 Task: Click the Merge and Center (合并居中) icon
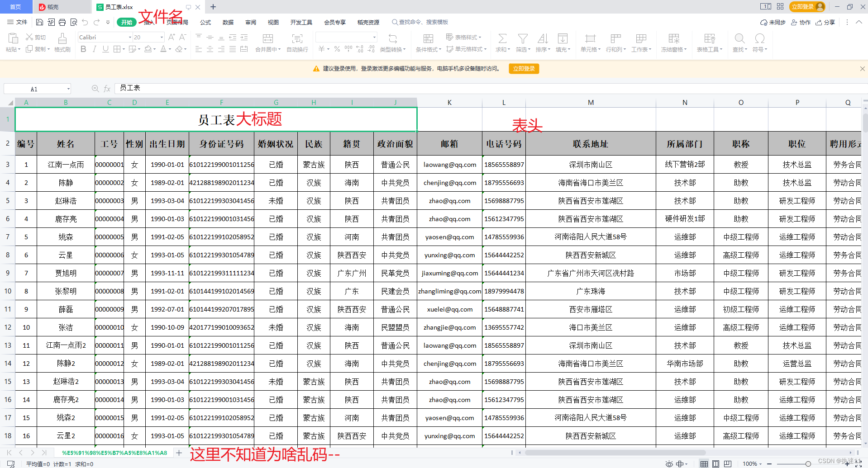click(268, 38)
